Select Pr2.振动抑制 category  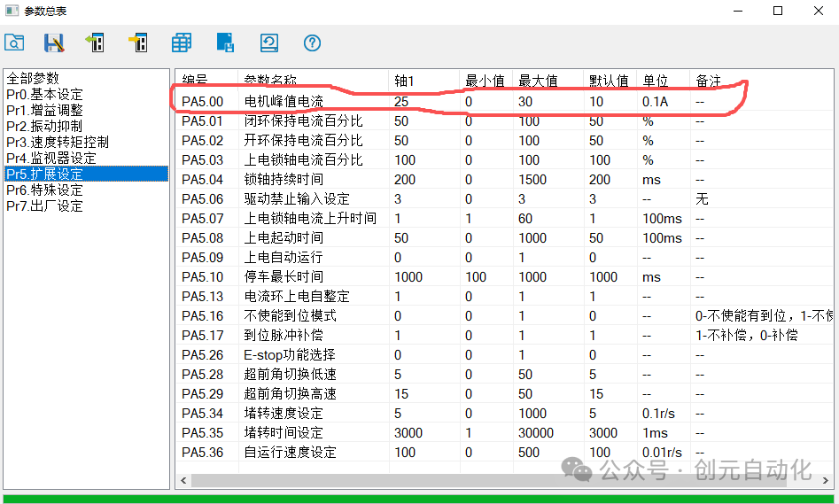point(44,127)
